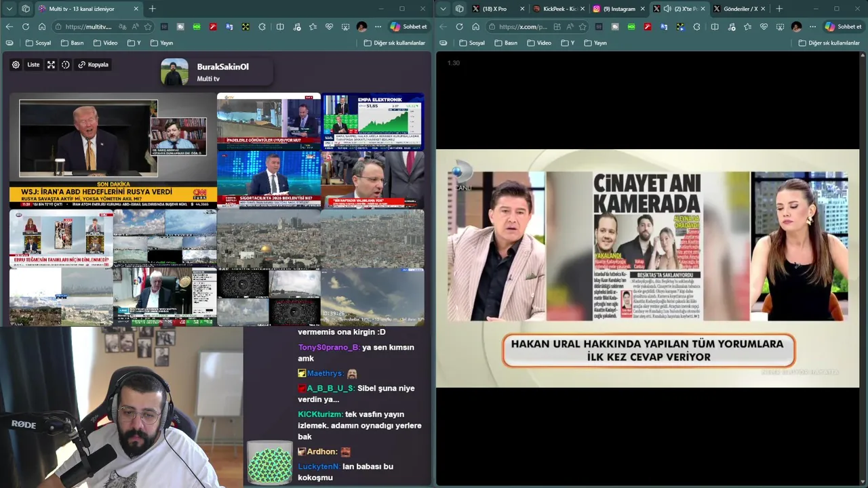Click A_B_B_U_S username in chat
The height and width of the screenshot is (488, 868).
pyautogui.click(x=330, y=388)
